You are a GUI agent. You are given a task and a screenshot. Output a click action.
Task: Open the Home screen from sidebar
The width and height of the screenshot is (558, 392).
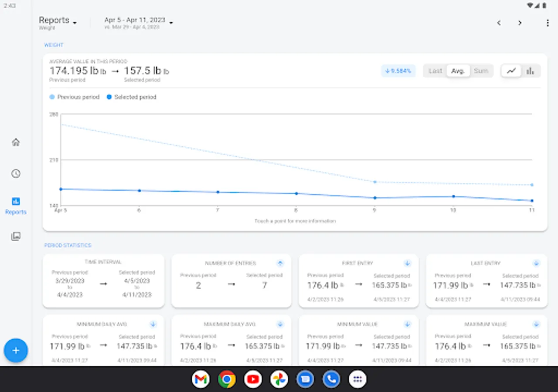[16, 142]
